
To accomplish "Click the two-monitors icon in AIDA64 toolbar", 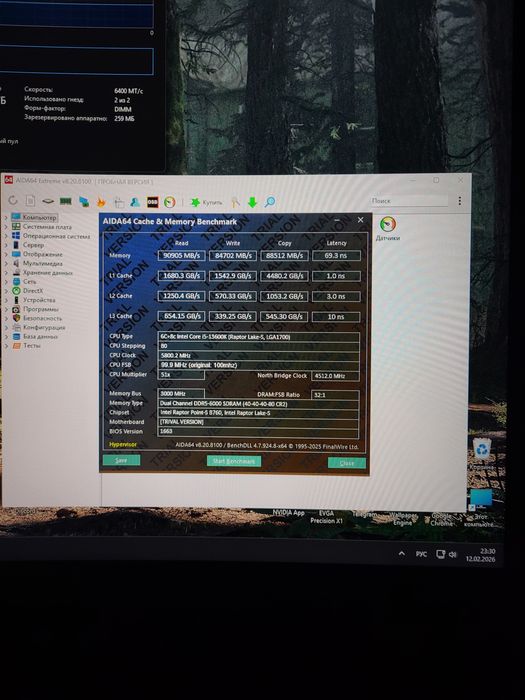I will [84, 202].
